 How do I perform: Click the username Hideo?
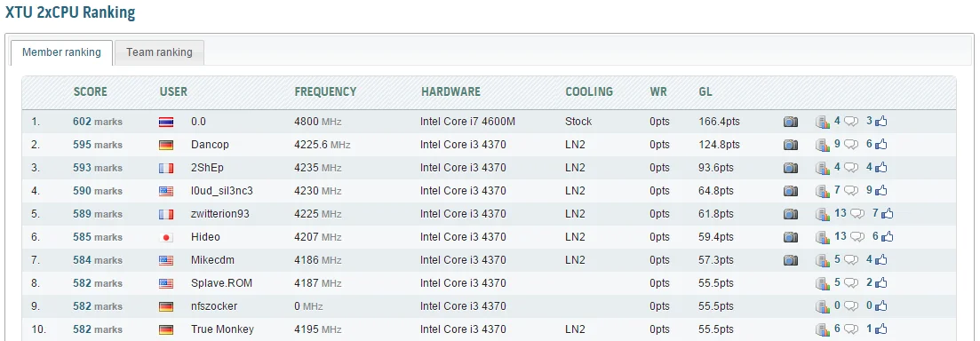(x=205, y=237)
